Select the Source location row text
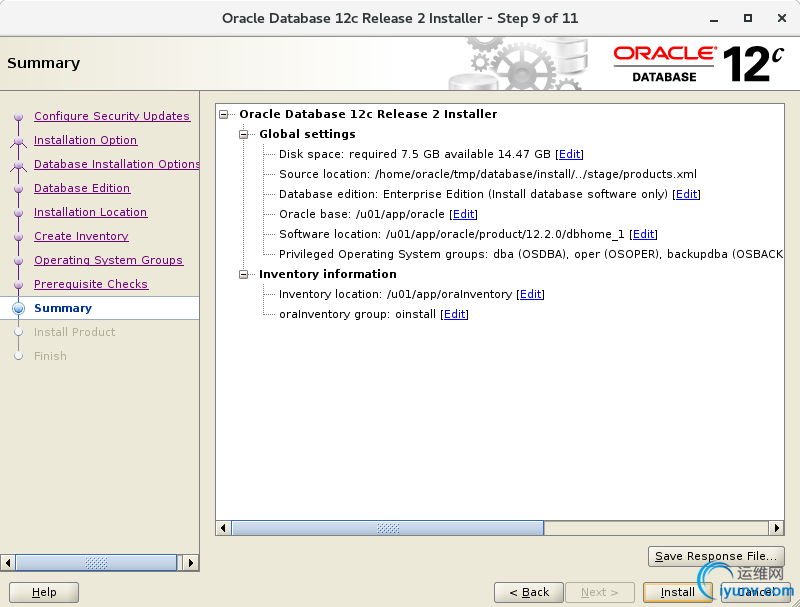Viewport: 800px width, 607px height. point(488,174)
